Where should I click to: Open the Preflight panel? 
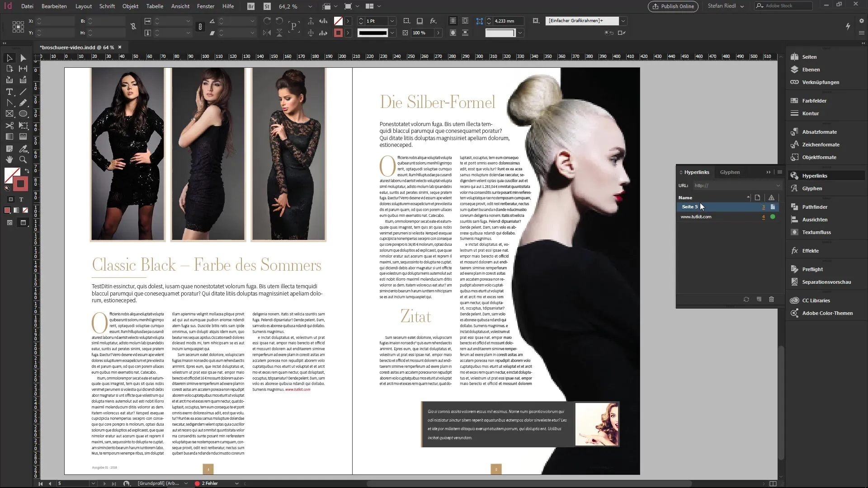coord(812,269)
